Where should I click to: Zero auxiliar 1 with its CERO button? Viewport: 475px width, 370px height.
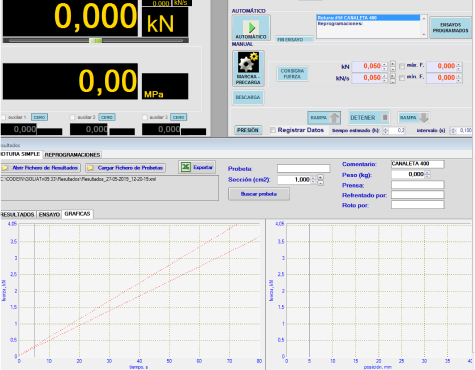(39, 117)
